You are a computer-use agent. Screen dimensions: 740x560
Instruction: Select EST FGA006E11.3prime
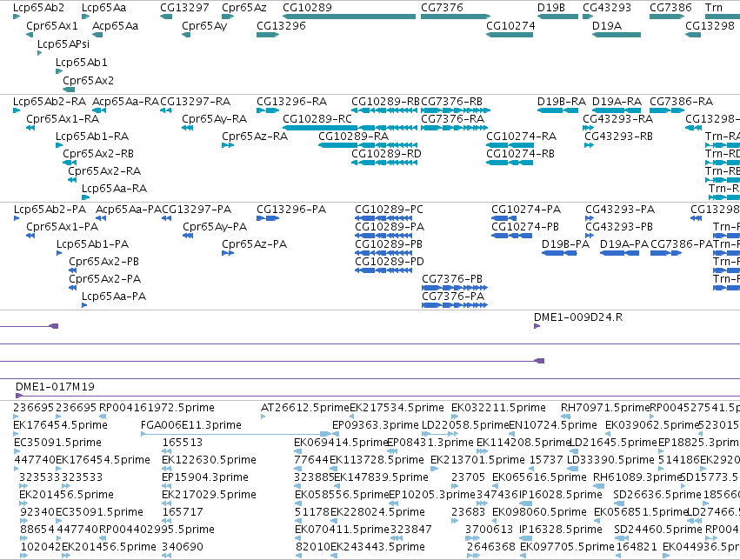click(237, 434)
